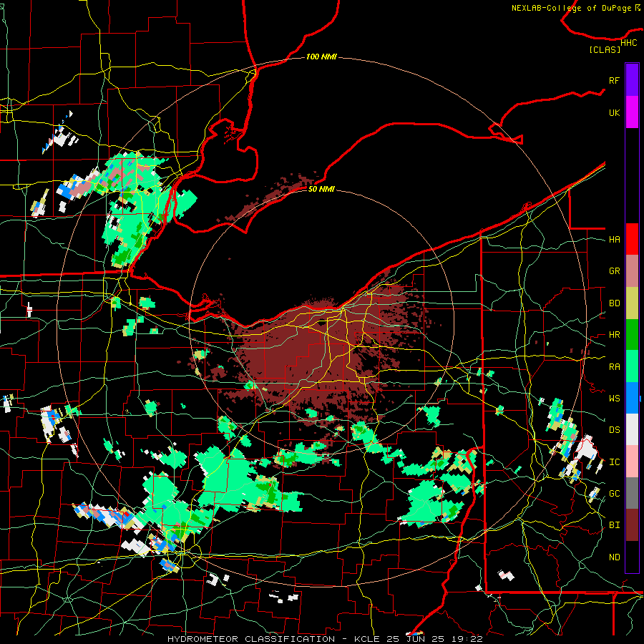Screen dimensions: 644x644
Task: Click the HA legend label
Action: [614, 240]
